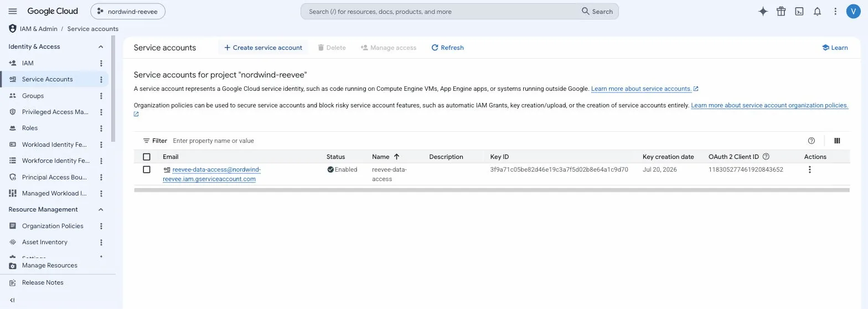Open Learn more about service accounts link
This screenshot has width=868, height=309.
[645, 89]
